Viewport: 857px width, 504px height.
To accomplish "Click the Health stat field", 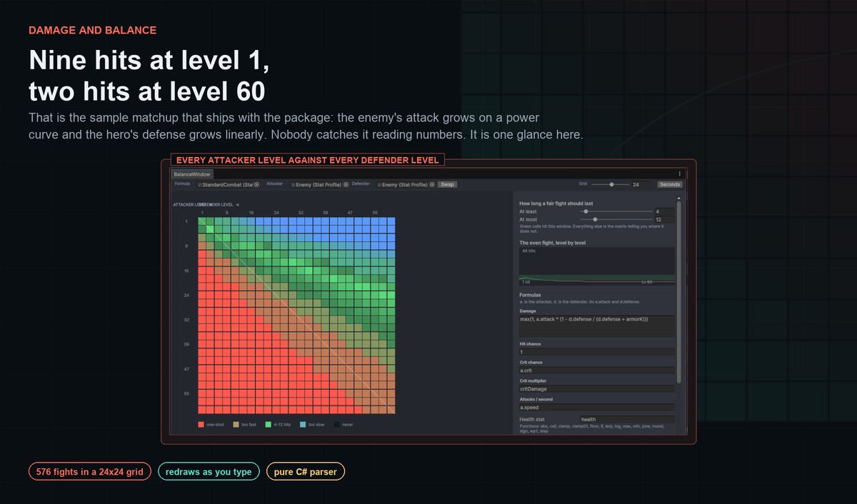I will [x=627, y=420].
